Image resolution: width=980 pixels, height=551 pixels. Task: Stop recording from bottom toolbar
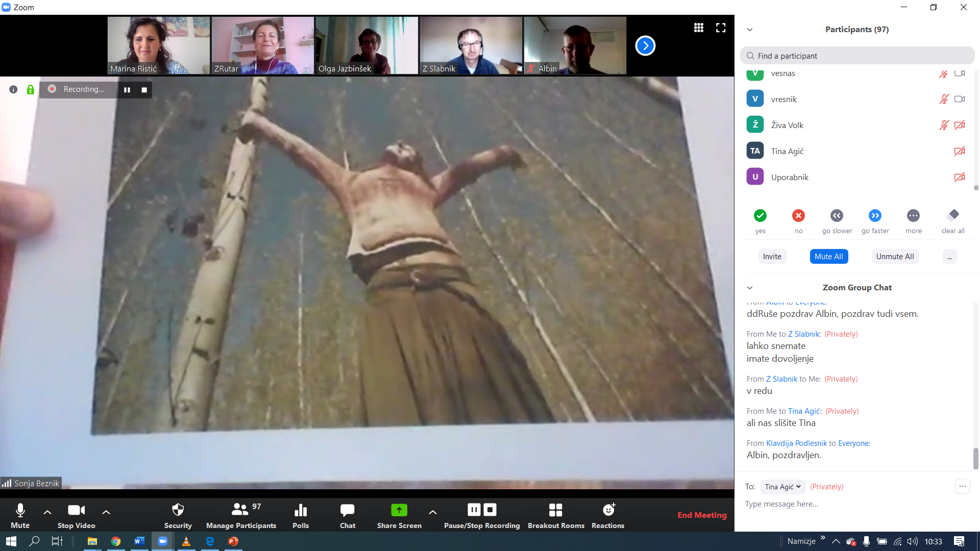490,510
